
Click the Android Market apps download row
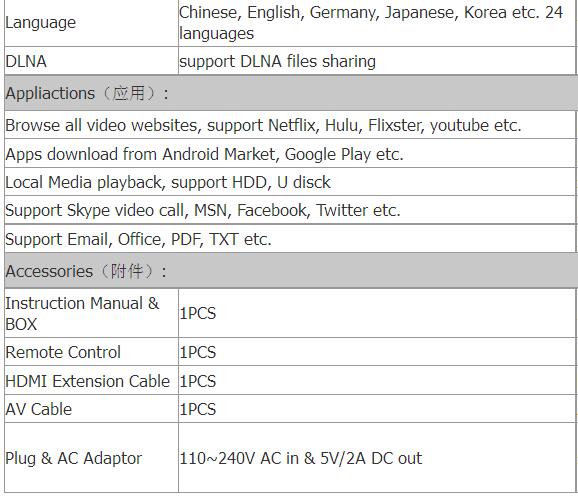(290, 154)
